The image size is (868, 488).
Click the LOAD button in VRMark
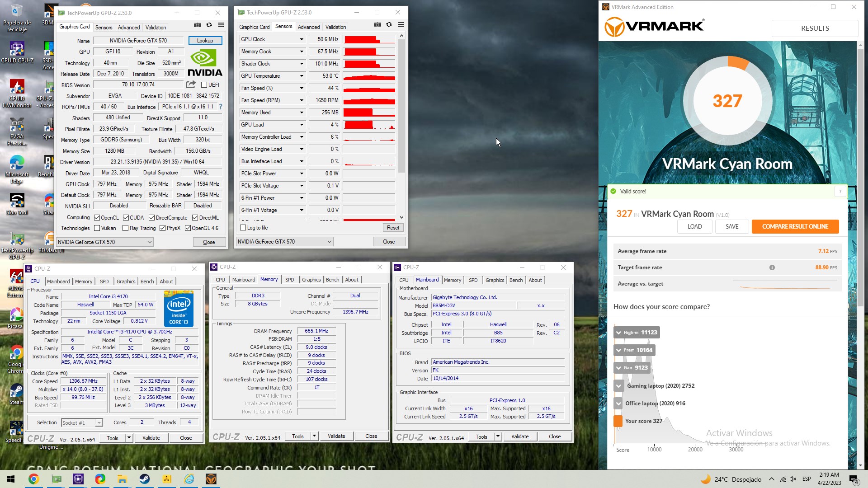[x=694, y=226]
